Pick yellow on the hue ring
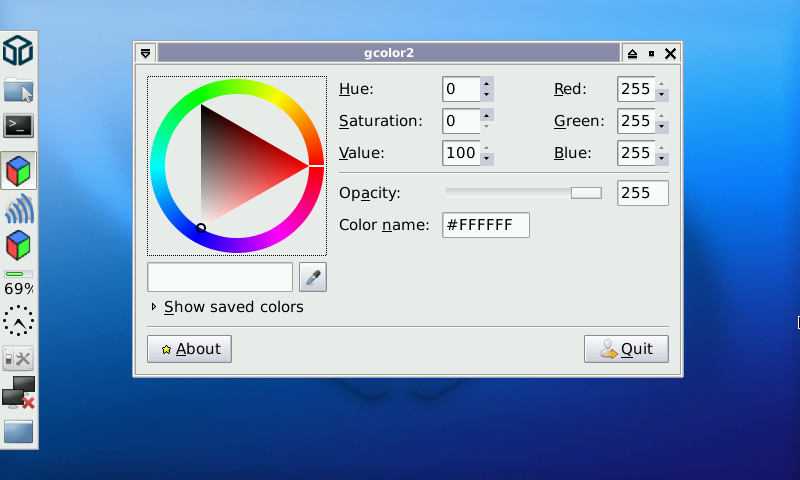800x480 pixels. 277,96
